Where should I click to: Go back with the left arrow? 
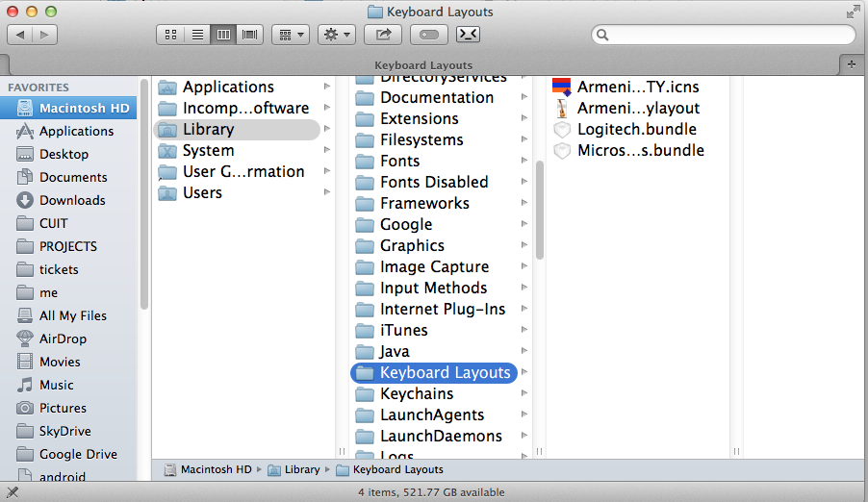tap(20, 35)
